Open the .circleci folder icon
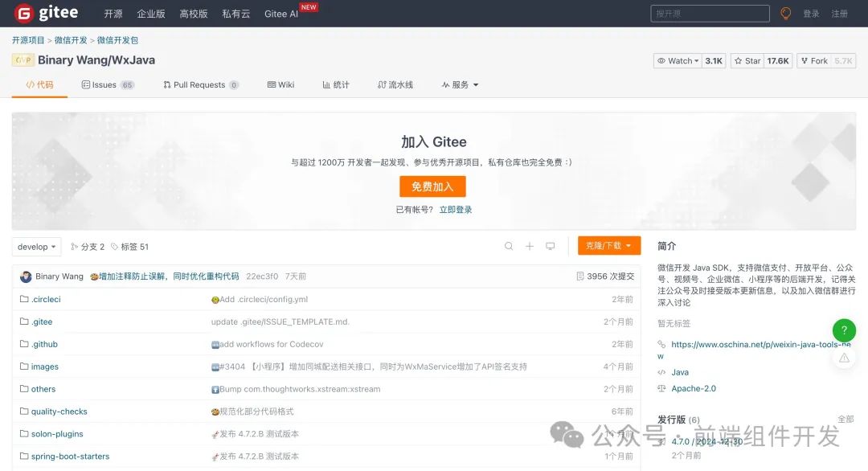Image resolution: width=868 pixels, height=471 pixels. [x=24, y=299]
